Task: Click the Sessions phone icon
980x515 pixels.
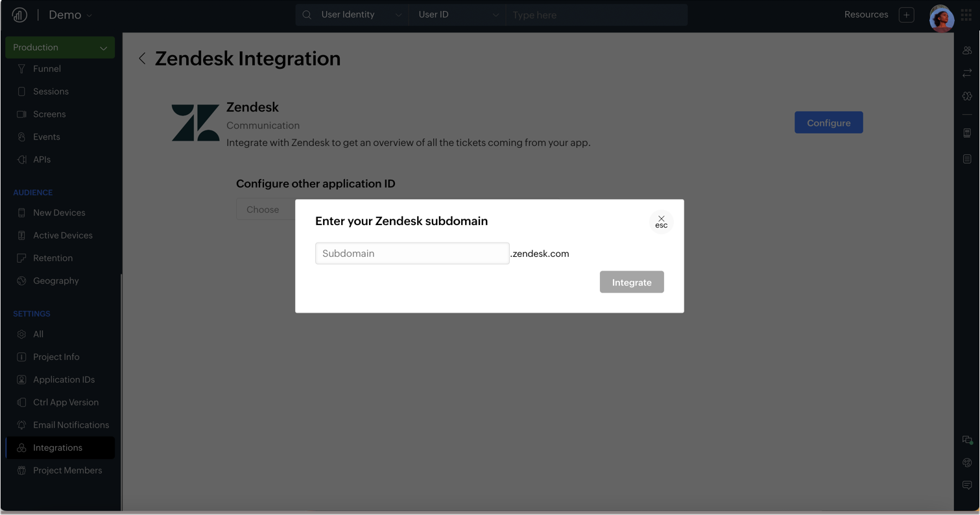Action: tap(21, 91)
